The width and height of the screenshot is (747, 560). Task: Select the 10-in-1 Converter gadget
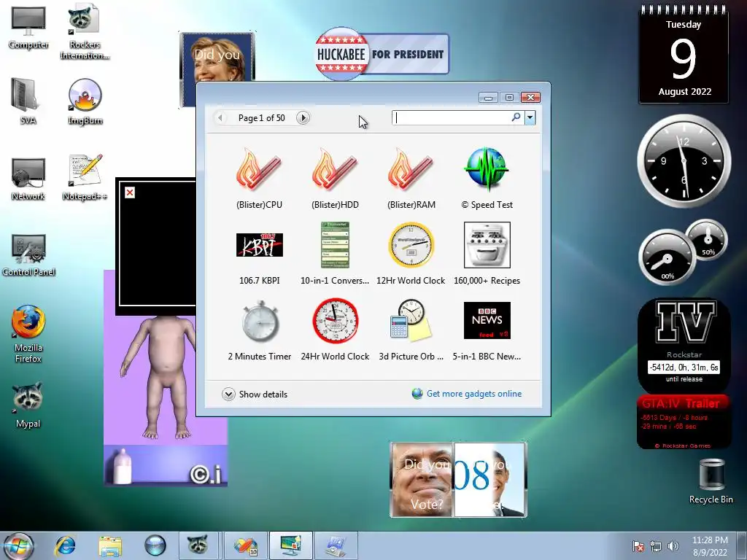335,254
